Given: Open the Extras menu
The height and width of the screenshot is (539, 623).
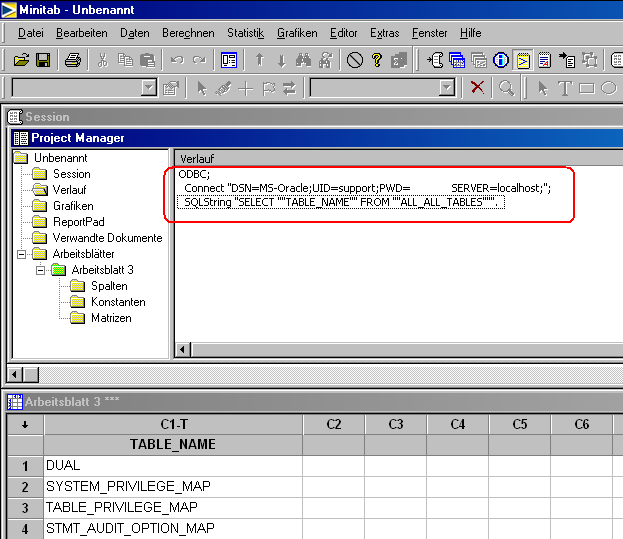Looking at the screenshot, I should 385,33.
